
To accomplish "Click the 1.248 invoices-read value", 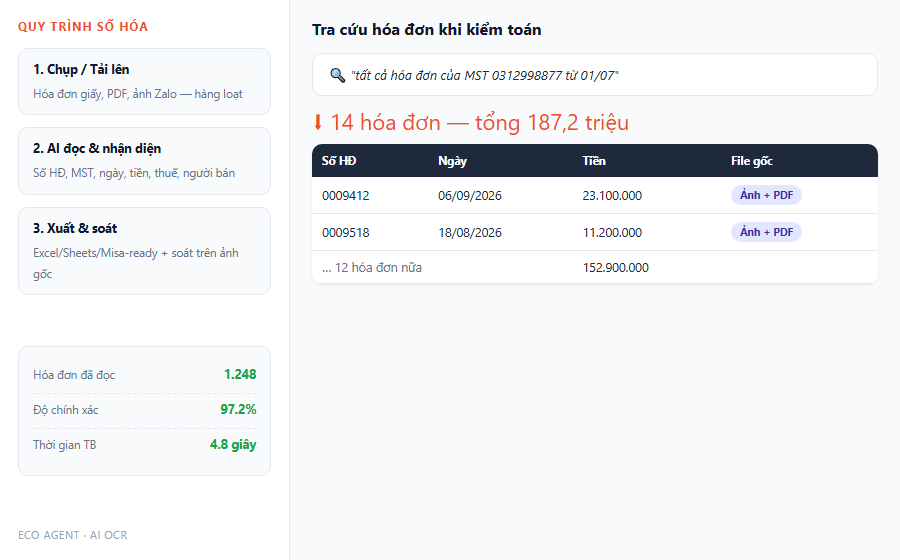I will coord(240,374).
